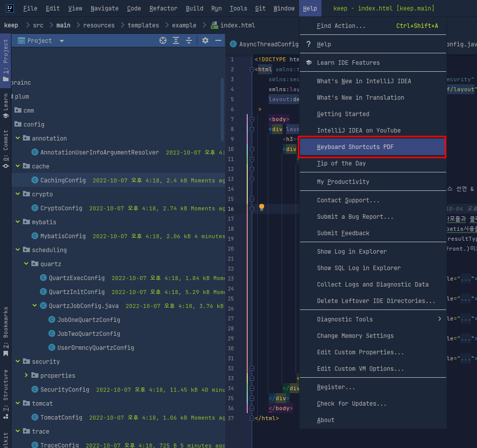Switch to the AsyncThreadConfig editor tab
Screen dimensions: 477x448
[264, 44]
